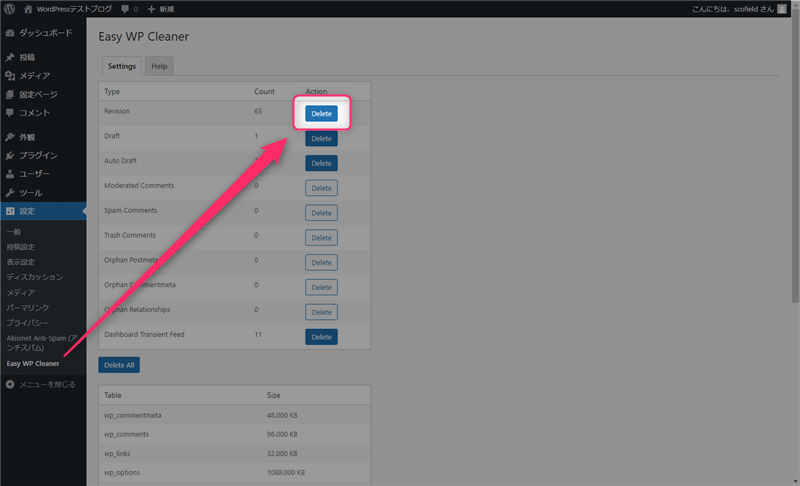This screenshot has height=486, width=800.
Task: Open the 投稿設定 submenu link
Action: [x=21, y=247]
